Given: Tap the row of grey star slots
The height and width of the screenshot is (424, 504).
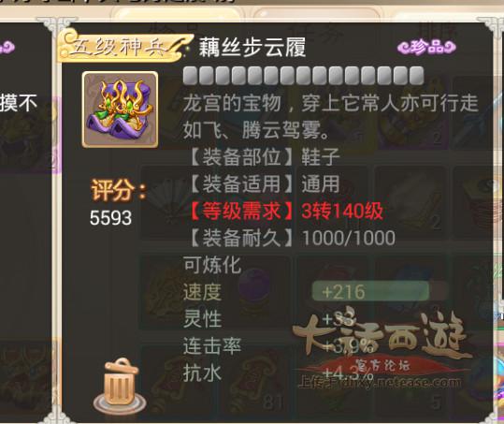Looking at the screenshot, I should pyautogui.click(x=303, y=76).
